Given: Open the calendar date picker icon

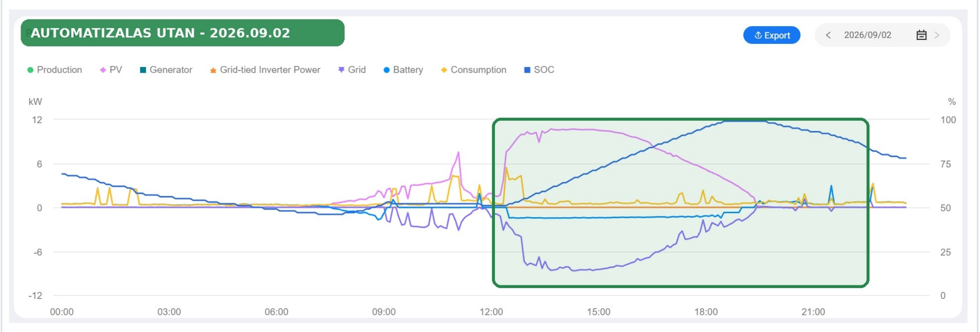Looking at the screenshot, I should (x=921, y=35).
